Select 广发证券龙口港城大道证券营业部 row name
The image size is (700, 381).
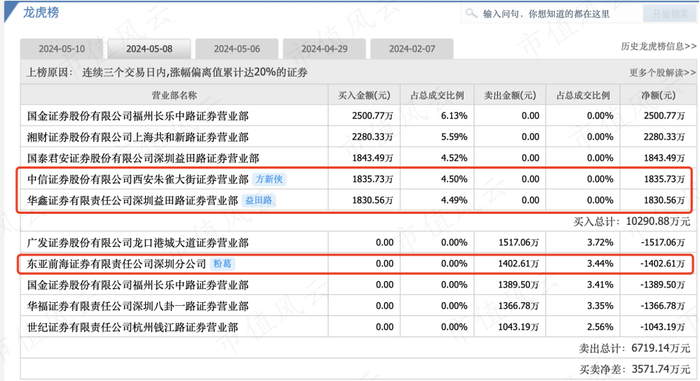[138, 243]
